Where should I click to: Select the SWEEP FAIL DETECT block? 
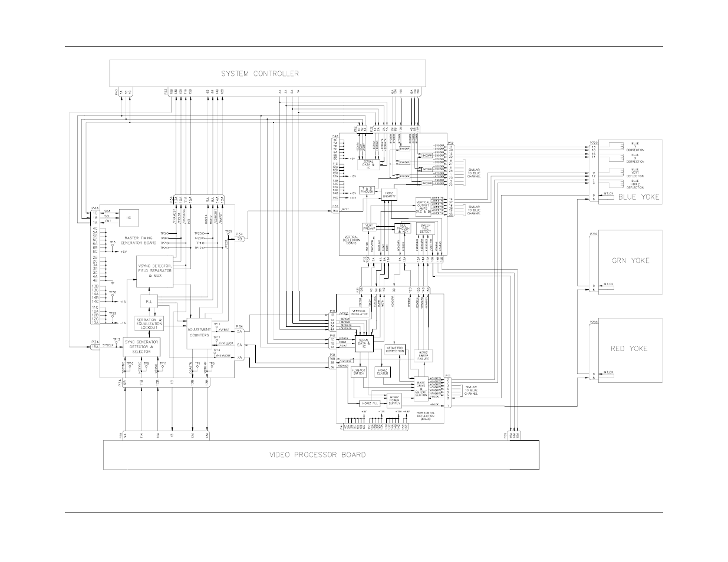(x=425, y=229)
